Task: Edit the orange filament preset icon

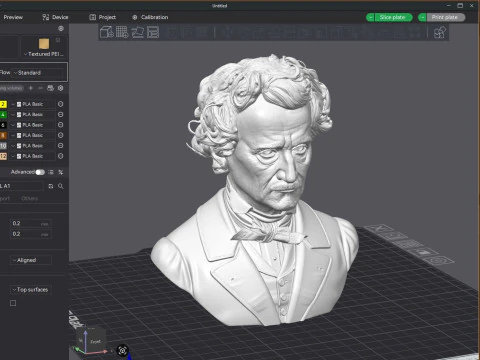Action: (x=60, y=135)
